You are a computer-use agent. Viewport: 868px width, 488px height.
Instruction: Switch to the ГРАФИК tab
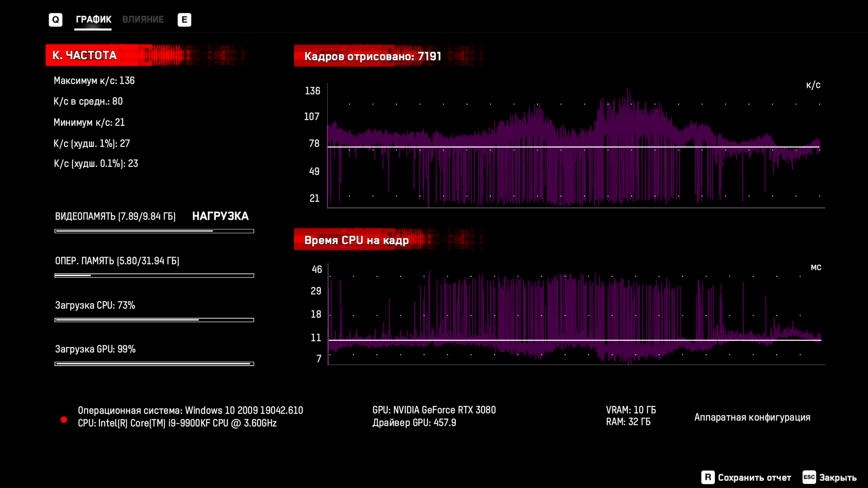click(x=93, y=20)
